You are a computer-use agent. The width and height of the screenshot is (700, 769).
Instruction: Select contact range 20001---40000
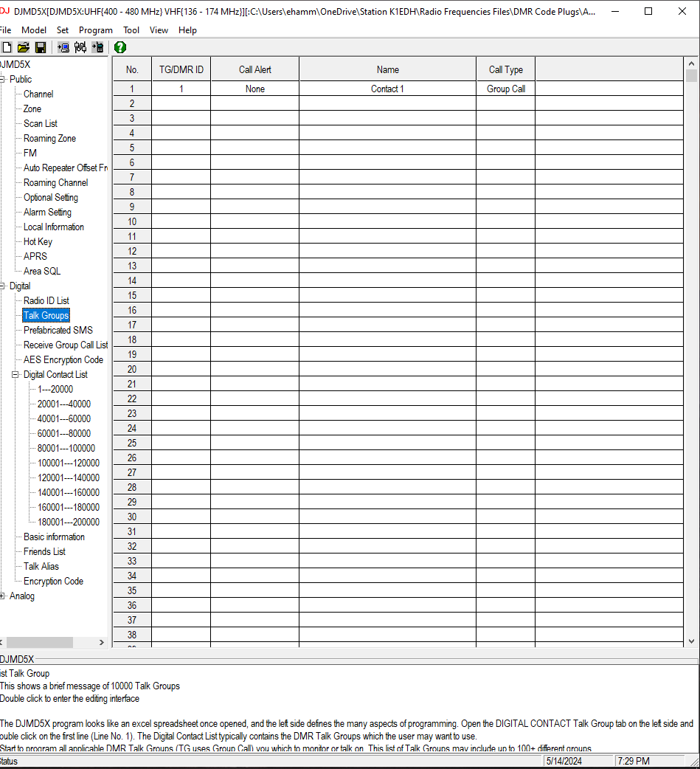[63, 404]
